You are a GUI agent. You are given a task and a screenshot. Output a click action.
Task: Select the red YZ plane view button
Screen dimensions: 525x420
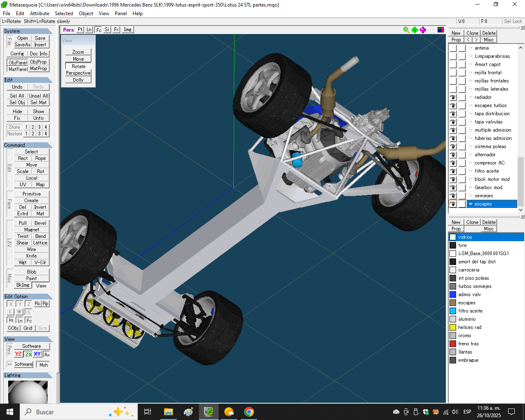[18, 354]
